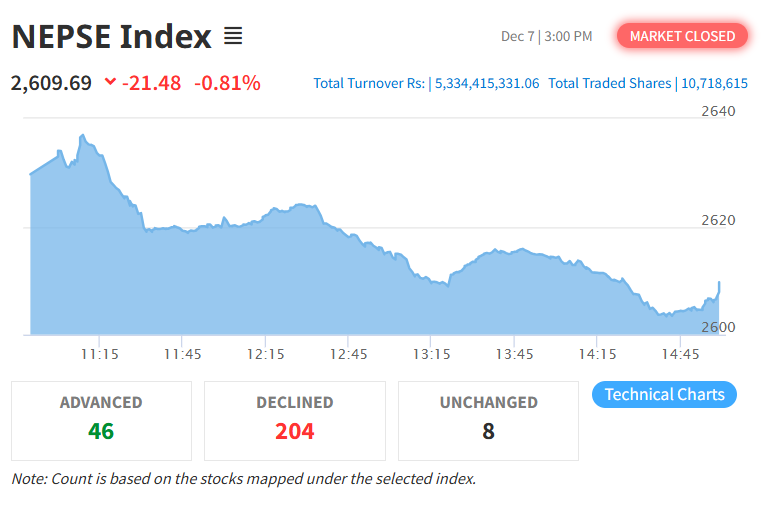Click the -0.81% percentage change
Screen dimensions: 765x509
click(227, 82)
